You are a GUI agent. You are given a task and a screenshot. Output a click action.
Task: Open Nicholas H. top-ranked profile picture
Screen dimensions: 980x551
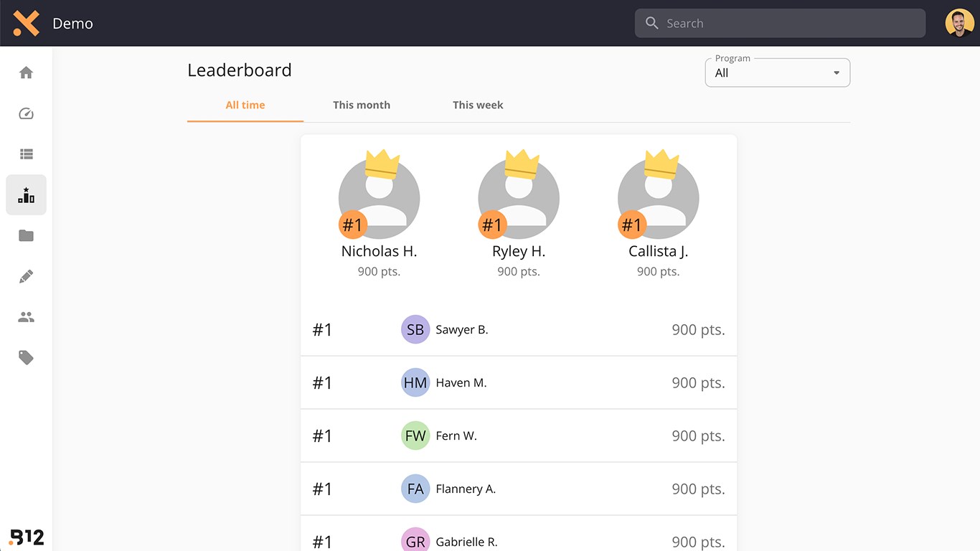pos(379,197)
